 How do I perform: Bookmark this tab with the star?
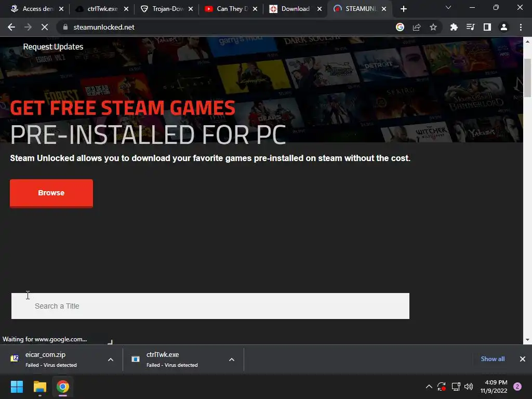tap(433, 27)
